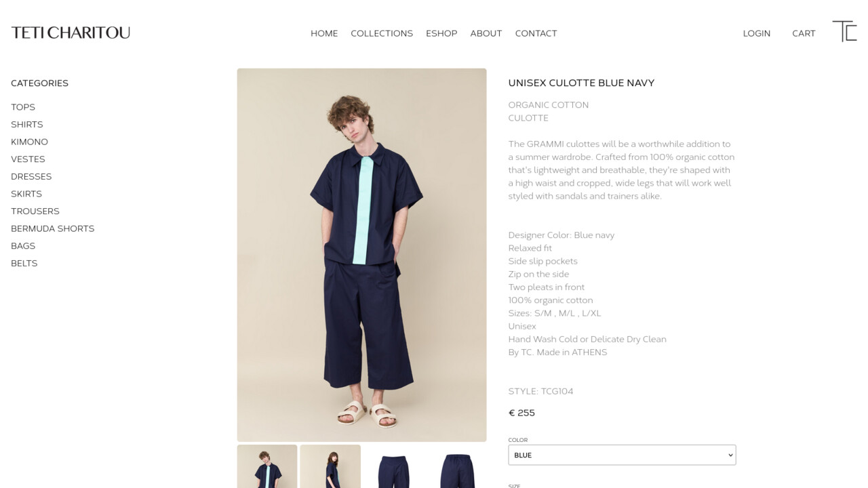Navigate to ESHOP in the top menu
The height and width of the screenshot is (488, 868).
pos(441,33)
